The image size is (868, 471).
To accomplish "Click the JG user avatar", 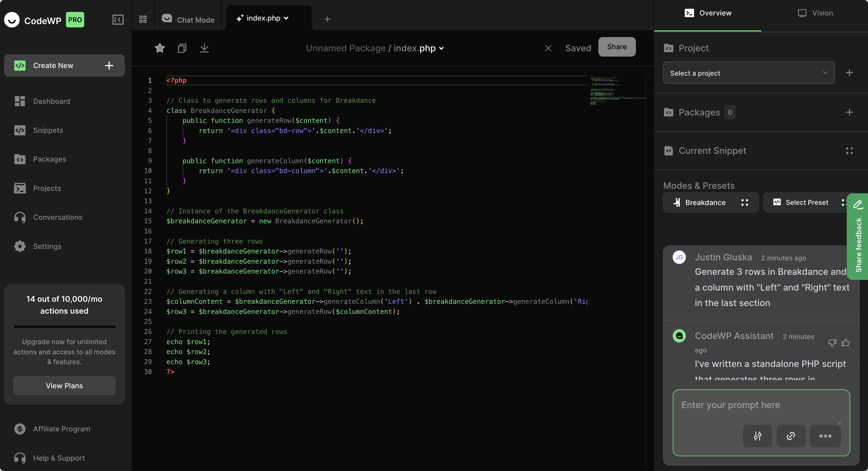I will coord(679,257).
